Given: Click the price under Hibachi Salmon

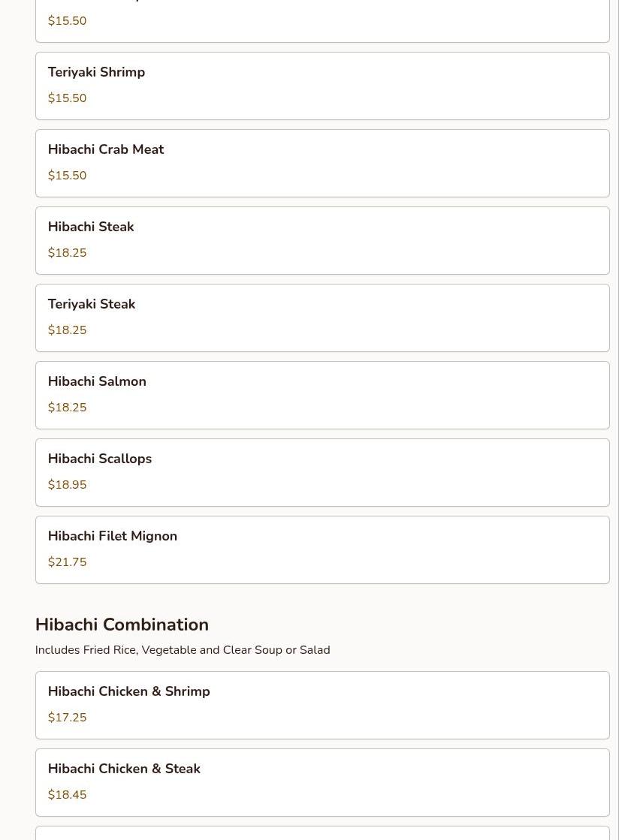Looking at the screenshot, I should click(x=67, y=408).
